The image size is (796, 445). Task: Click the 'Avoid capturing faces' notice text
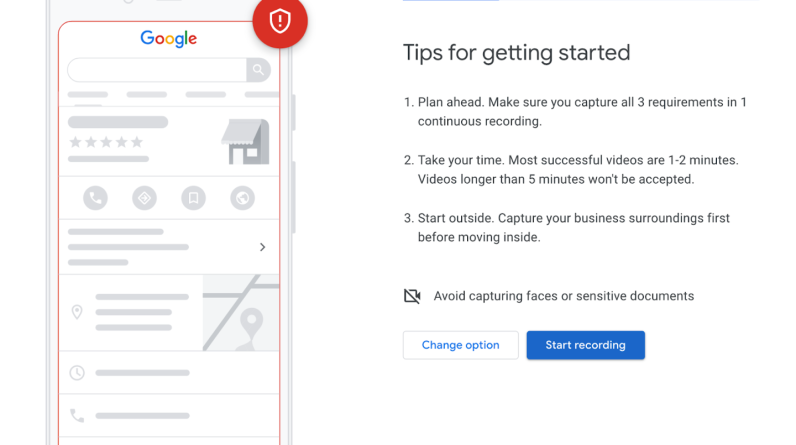point(563,296)
